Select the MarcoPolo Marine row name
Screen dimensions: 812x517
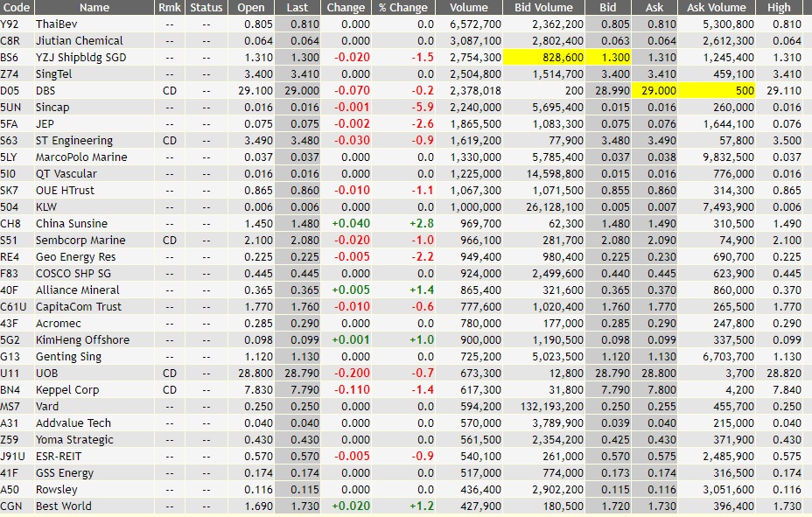point(81,157)
